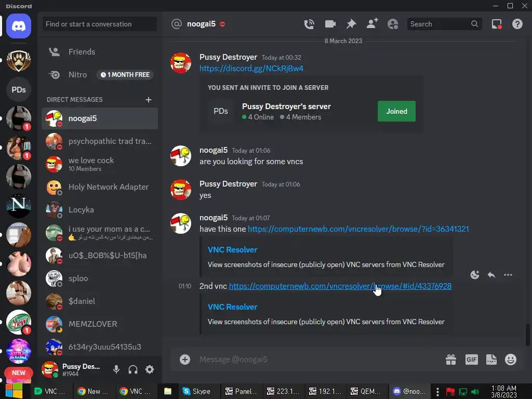The height and width of the screenshot is (399, 532).
Task: Open the Windows Start button
Action: [14, 391]
